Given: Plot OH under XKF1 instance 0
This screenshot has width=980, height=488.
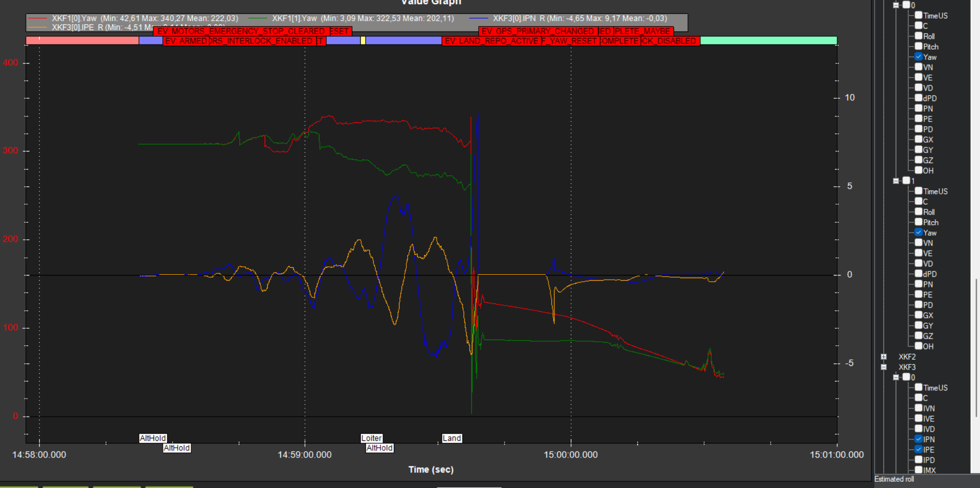Looking at the screenshot, I should 918,171.
